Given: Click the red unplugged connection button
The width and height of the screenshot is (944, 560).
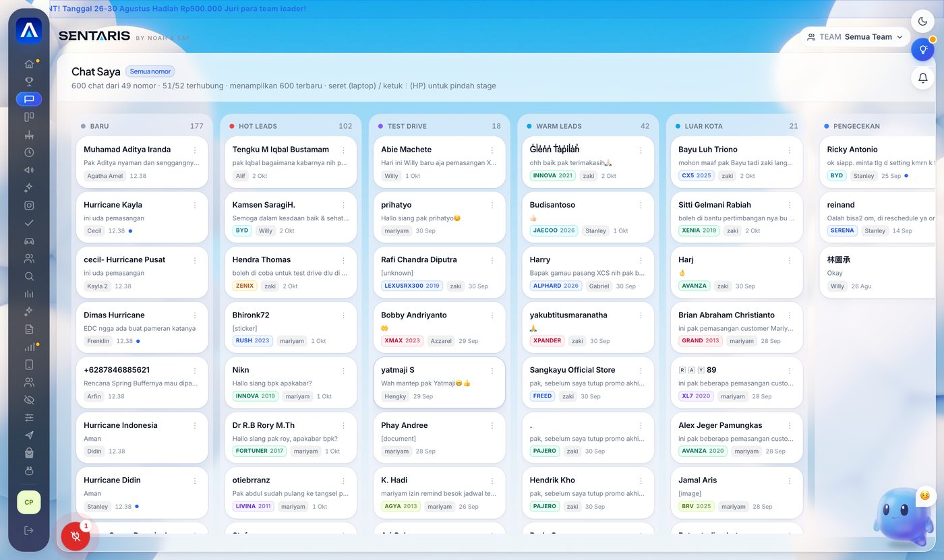Looking at the screenshot, I should (76, 536).
